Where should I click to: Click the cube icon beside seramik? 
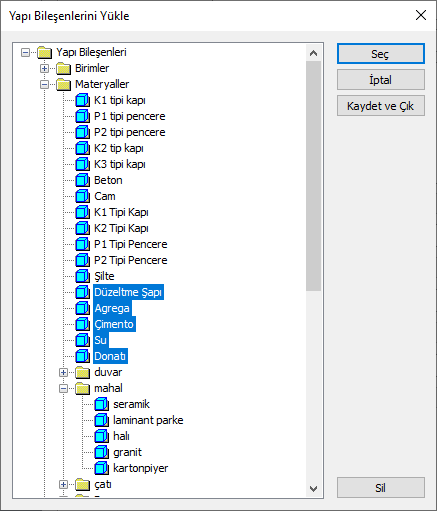click(x=101, y=404)
